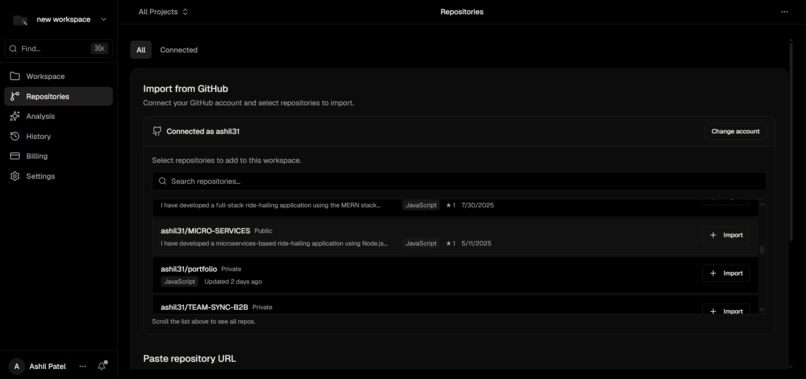Click the Import from GitHub heading
Viewport: 806px width, 379px height.
pos(186,89)
